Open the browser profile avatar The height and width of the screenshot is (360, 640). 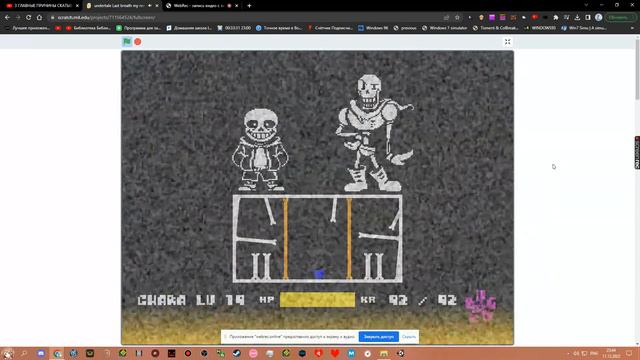tap(599, 18)
